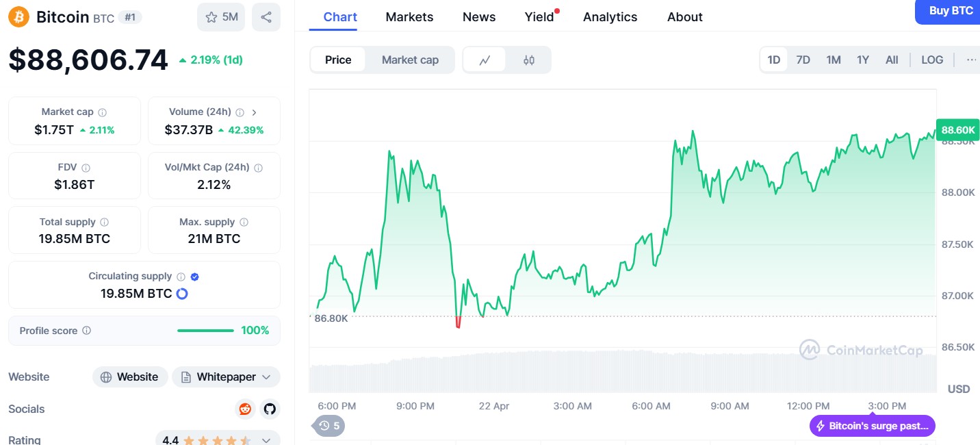Open the chart history events badge

pos(329,426)
